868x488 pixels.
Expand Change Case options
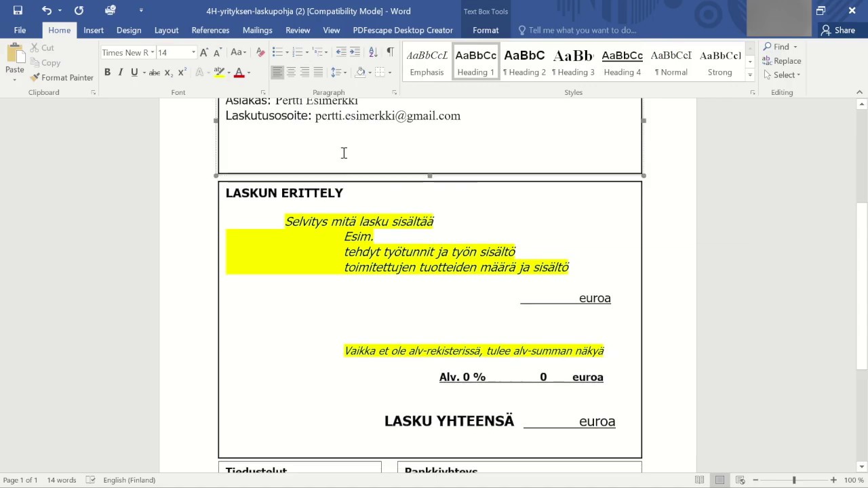(x=238, y=52)
